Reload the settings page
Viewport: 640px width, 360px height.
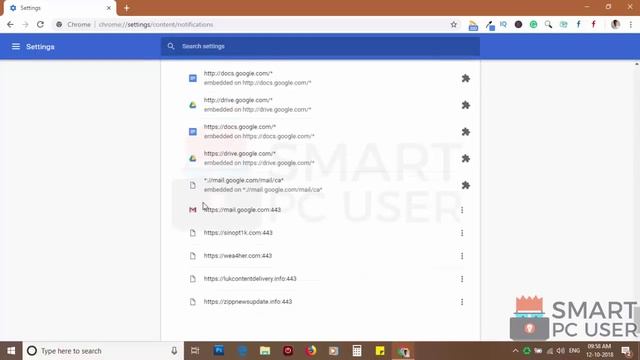[40, 24]
